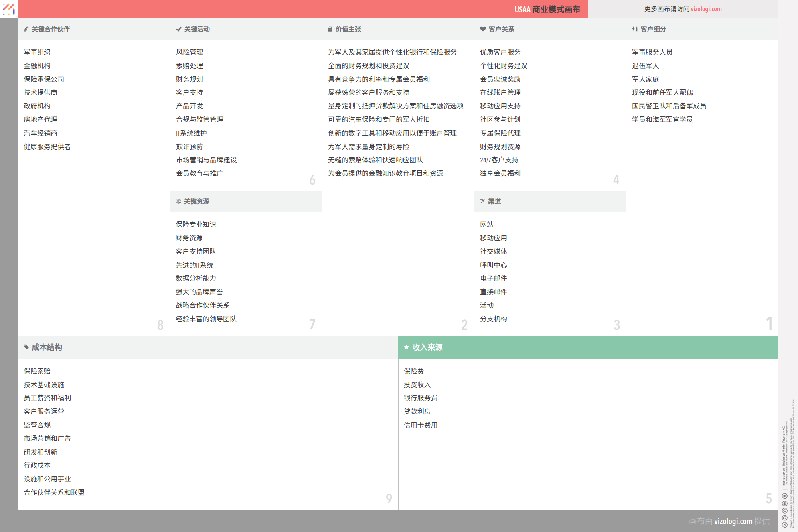This screenshot has height=532, width=798.
Task: Click the USAA 商业模式画布 title
Action: pyautogui.click(x=547, y=9)
